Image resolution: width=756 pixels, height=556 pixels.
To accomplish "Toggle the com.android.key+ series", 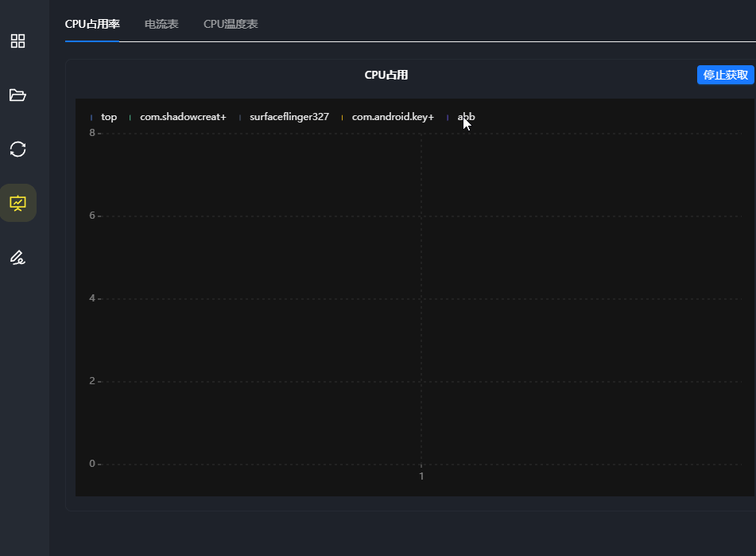I will tap(392, 116).
